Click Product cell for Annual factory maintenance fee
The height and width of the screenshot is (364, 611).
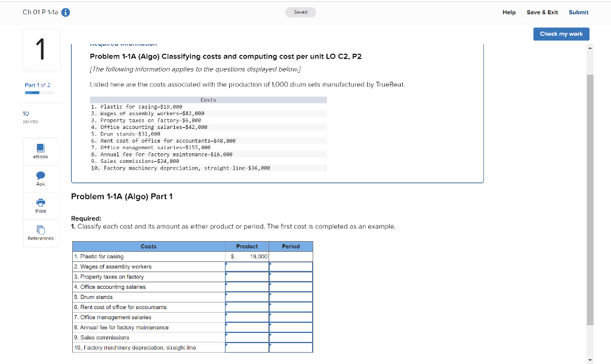click(247, 328)
